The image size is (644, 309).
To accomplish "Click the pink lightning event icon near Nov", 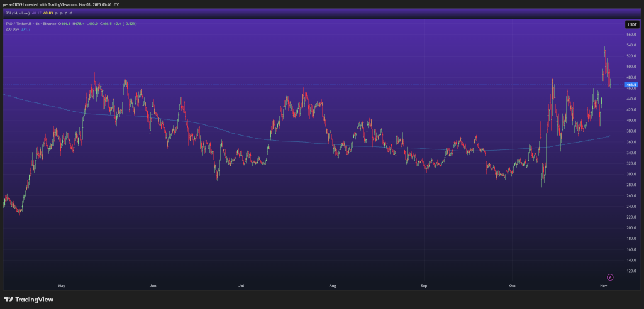I will [x=609, y=277].
